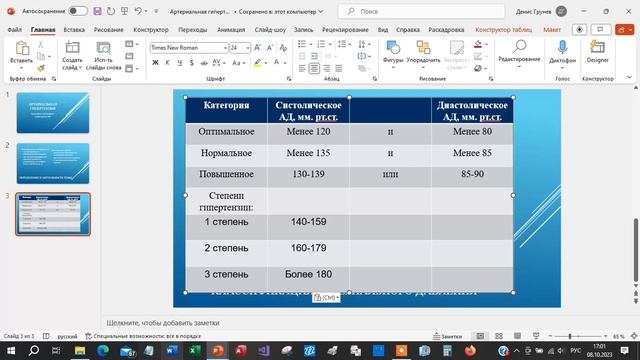The height and width of the screenshot is (360, 640).
Task: Toggle Bold (Ж) formatting
Action: point(155,63)
